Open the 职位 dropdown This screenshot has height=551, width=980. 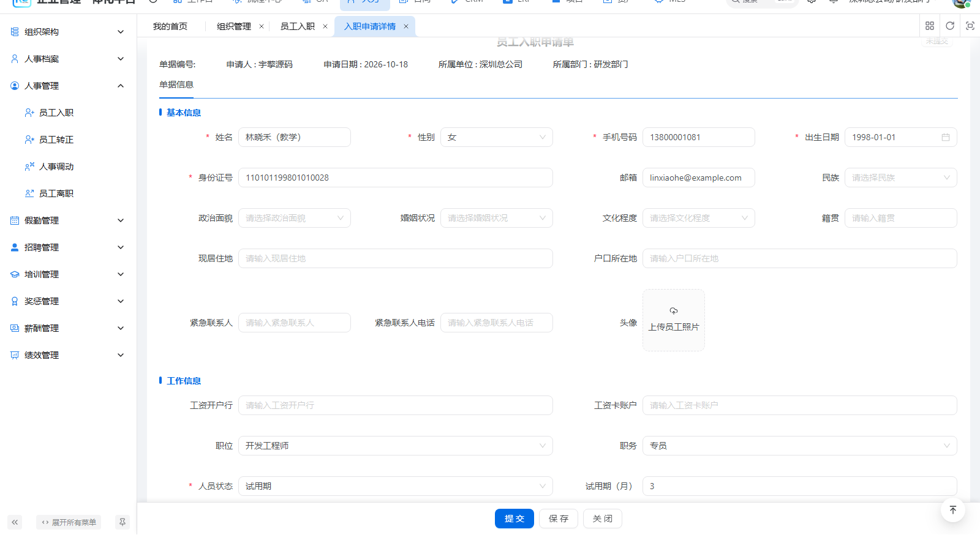coord(395,446)
